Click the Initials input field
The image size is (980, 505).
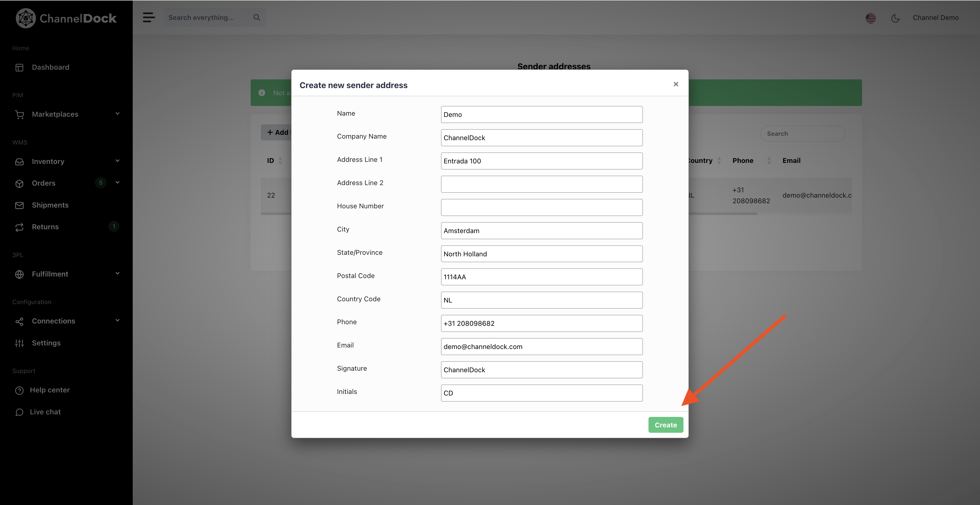(x=541, y=393)
